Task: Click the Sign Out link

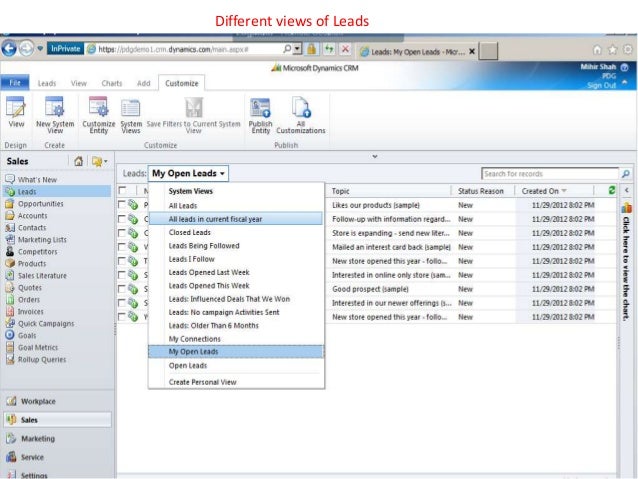Action: [x=603, y=86]
